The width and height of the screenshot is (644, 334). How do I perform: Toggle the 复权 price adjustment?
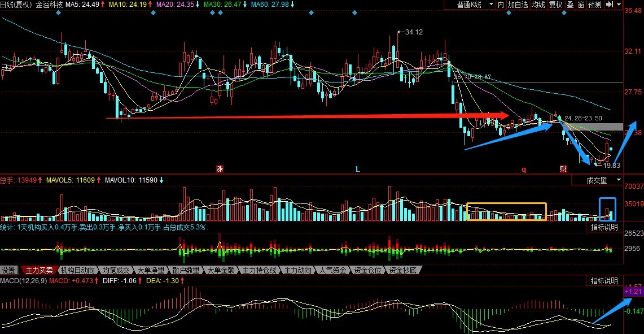coord(556,5)
